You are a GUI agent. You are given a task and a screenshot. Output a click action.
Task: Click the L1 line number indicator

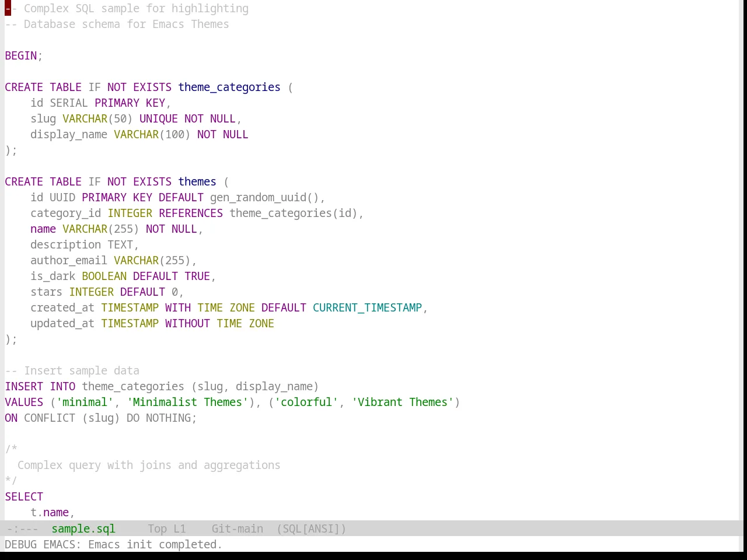(x=180, y=528)
